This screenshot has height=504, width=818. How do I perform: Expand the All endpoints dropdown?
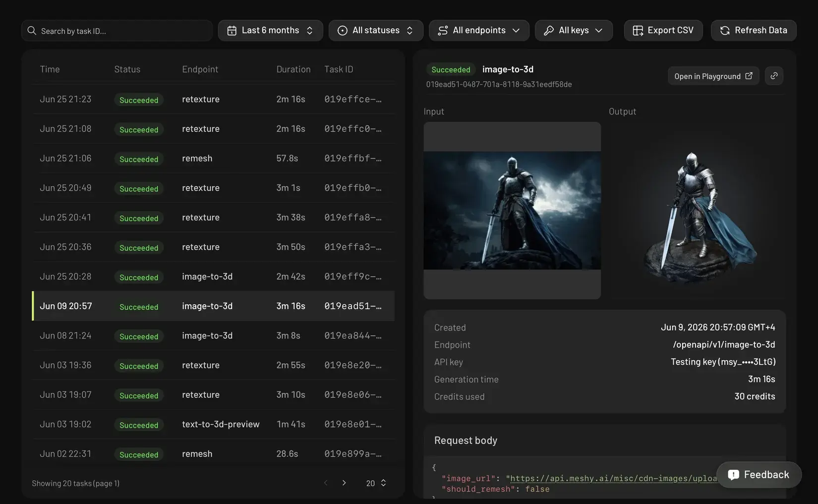click(x=479, y=30)
